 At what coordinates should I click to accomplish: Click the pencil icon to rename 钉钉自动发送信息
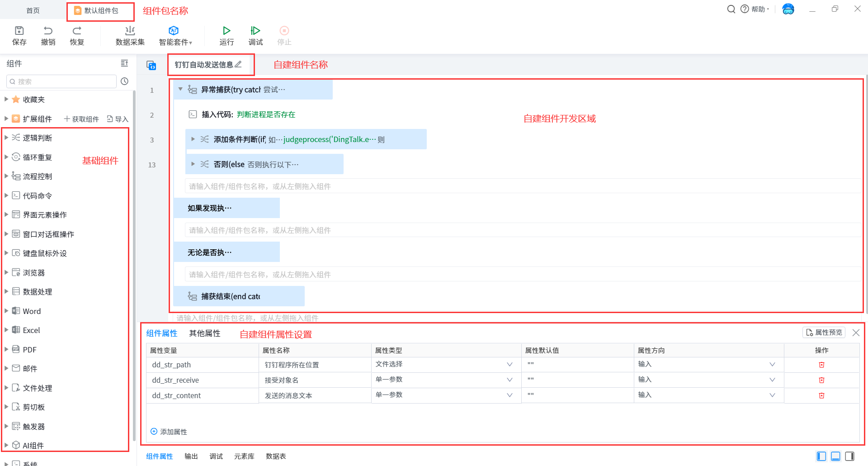(x=238, y=64)
